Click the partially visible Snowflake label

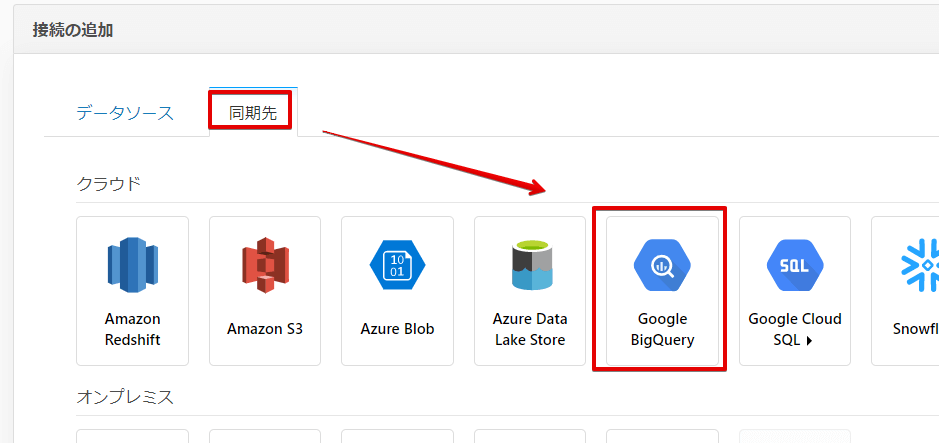click(916, 329)
